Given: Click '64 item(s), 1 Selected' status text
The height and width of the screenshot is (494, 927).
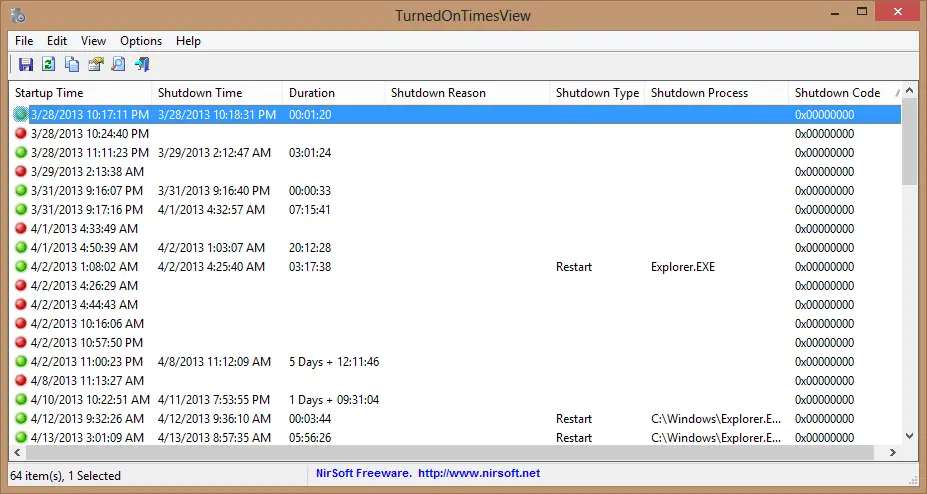Looking at the screenshot, I should click(65, 476).
